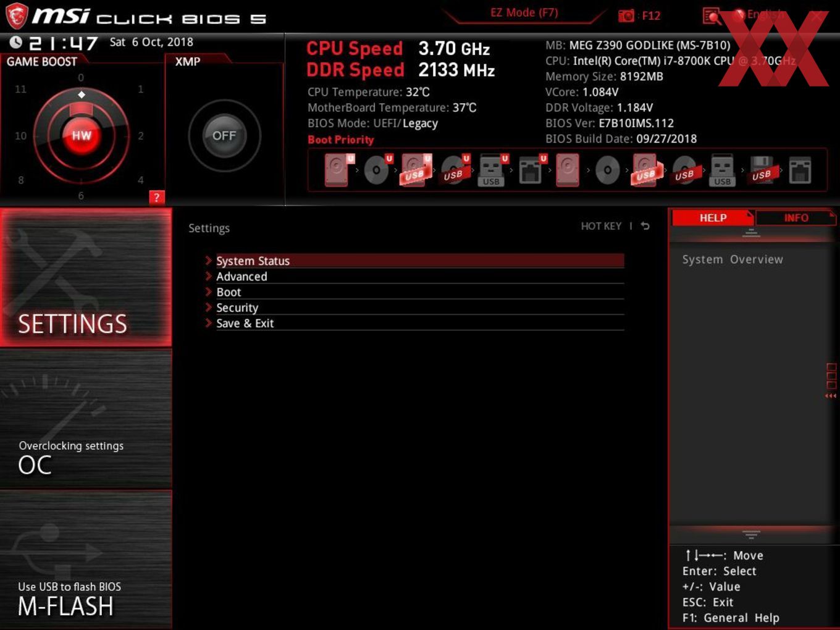840x630 pixels.
Task: Click the BIOS Mode UEFI/Legacy line
Action: tap(372, 123)
